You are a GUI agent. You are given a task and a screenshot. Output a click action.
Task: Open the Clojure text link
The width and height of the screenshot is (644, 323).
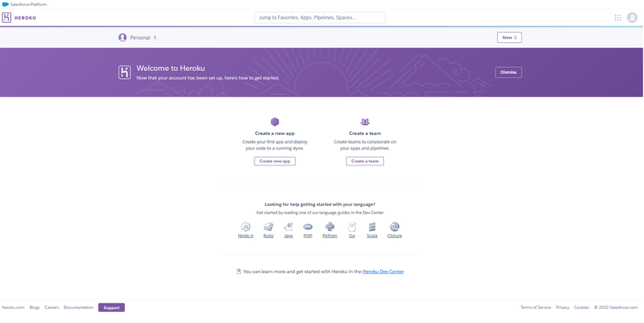[394, 236]
